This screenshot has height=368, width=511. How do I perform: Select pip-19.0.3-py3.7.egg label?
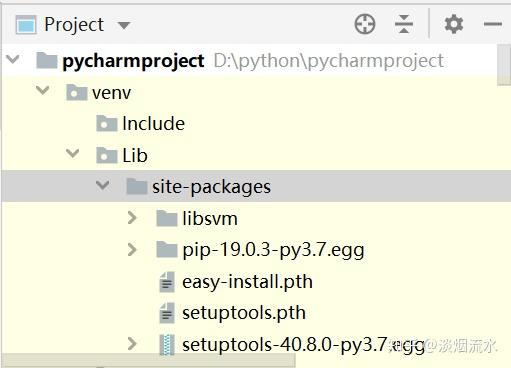point(273,250)
